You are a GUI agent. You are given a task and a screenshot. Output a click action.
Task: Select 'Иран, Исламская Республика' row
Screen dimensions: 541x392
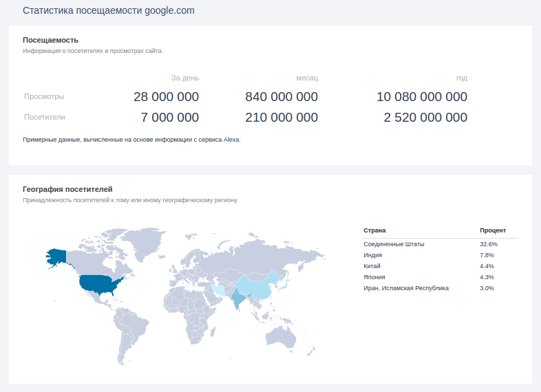pos(405,288)
